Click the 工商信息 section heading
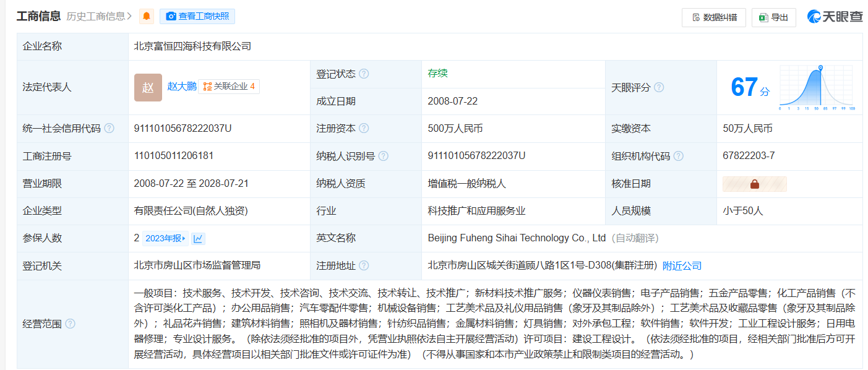 click(38, 16)
